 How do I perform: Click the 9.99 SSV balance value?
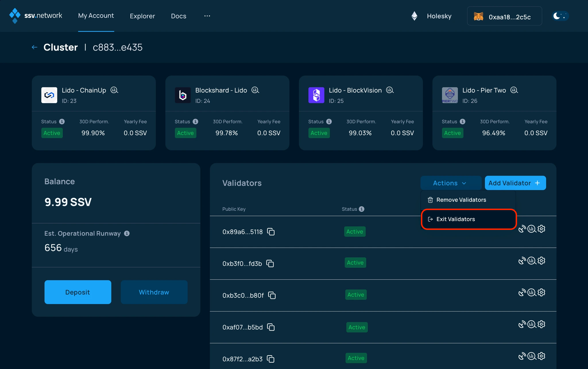68,202
